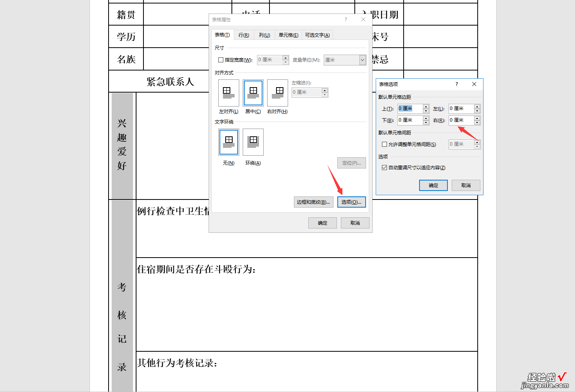The image size is (575, 392).
Task: Click 例行检查中卫生 text in document
Action: pos(173,211)
